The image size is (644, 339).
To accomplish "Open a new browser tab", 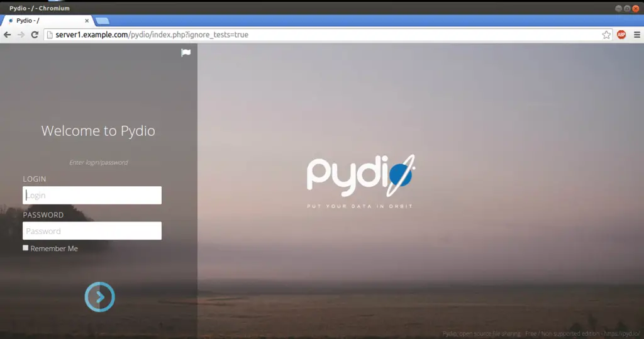I will [103, 21].
